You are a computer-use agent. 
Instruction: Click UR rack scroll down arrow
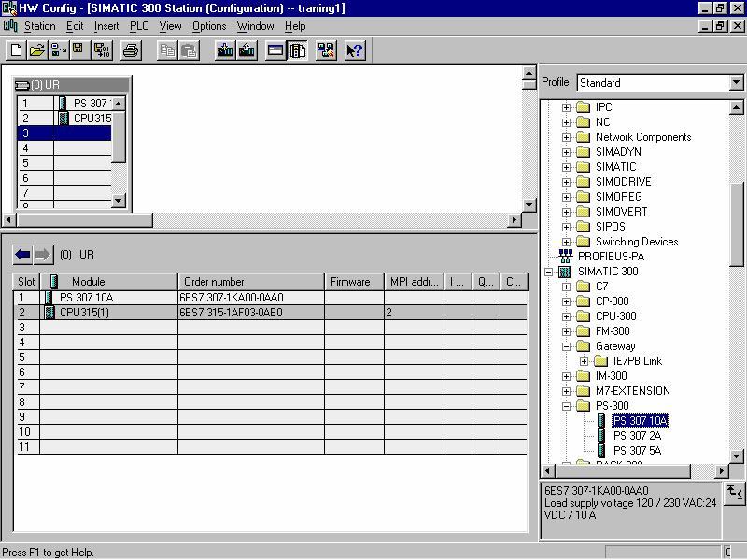(x=119, y=201)
